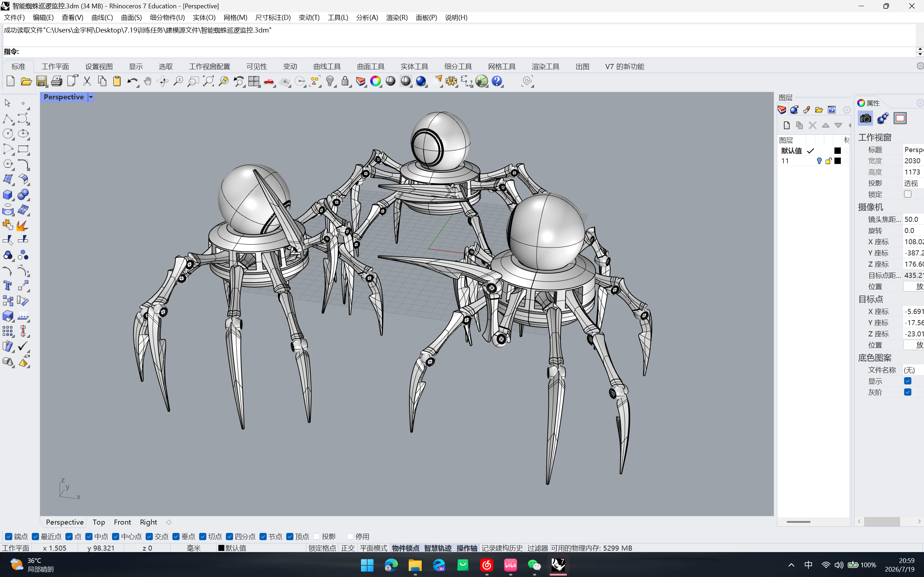924x577 pixels.
Task: Open Options with the gear icon
Action: click(x=451, y=81)
